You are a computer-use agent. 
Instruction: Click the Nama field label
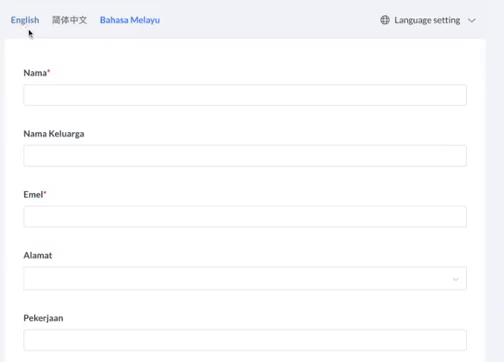35,73
